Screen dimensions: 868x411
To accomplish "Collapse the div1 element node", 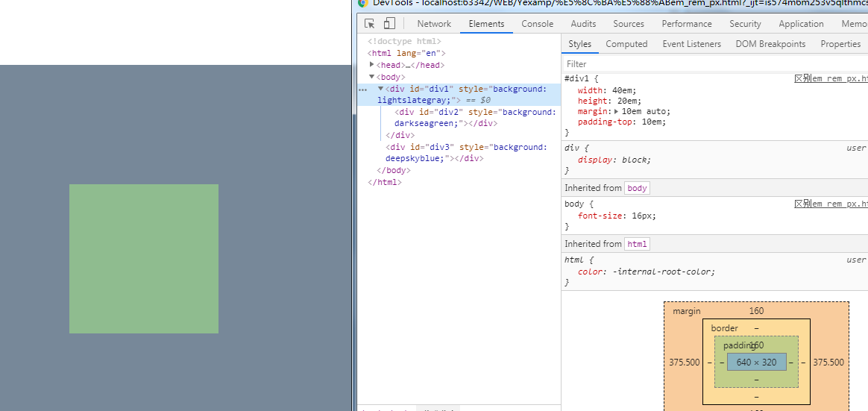I will pos(381,89).
